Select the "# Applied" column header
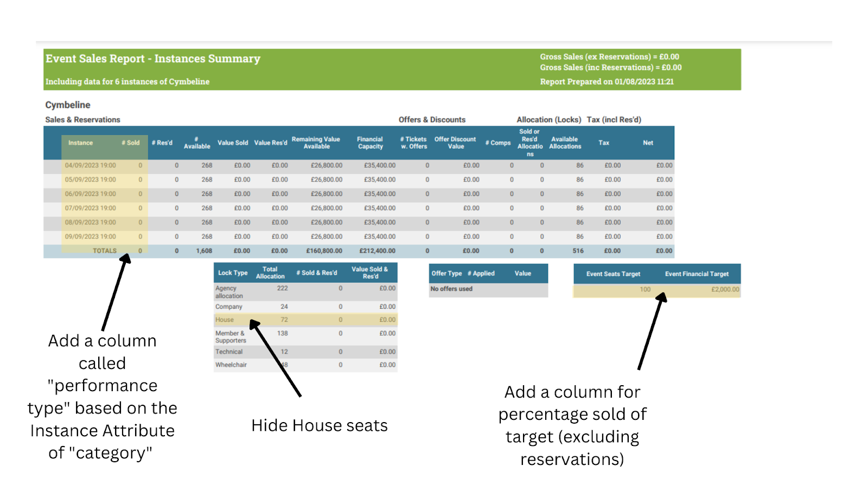The image size is (868, 485). click(481, 273)
